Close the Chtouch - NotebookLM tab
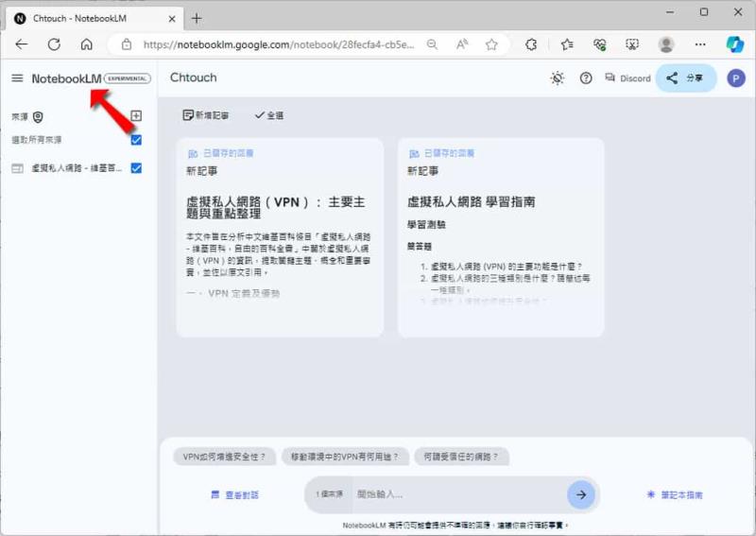 click(172, 19)
